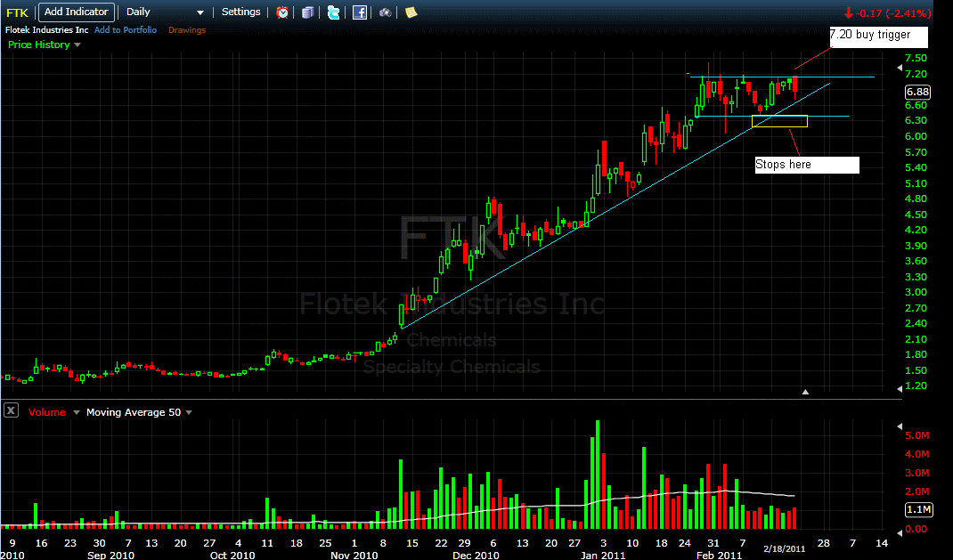Click the red down-arrow price change icon
Image resolution: width=953 pixels, height=560 pixels.
(x=849, y=12)
